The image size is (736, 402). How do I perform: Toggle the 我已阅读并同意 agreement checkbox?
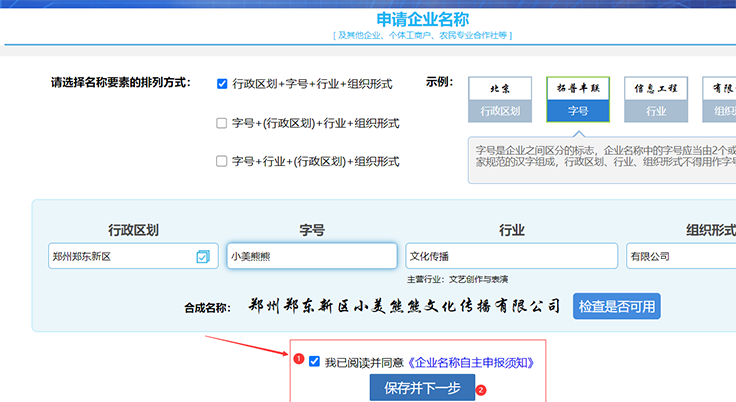pyautogui.click(x=315, y=361)
